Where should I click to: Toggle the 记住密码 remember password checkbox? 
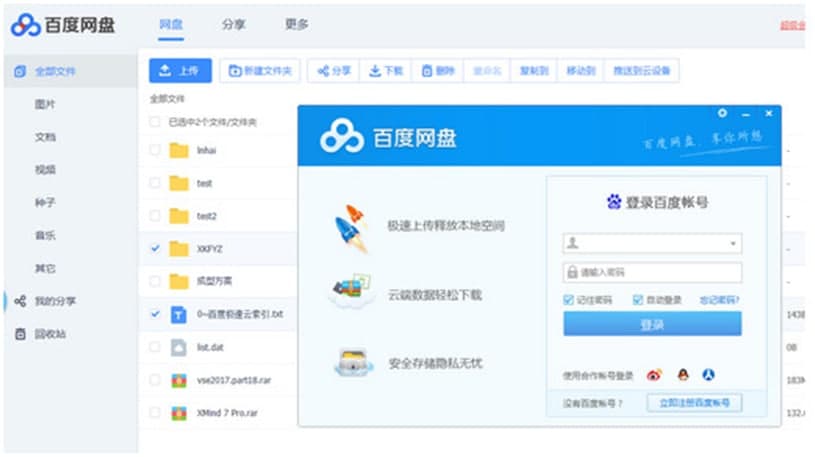[x=569, y=300]
